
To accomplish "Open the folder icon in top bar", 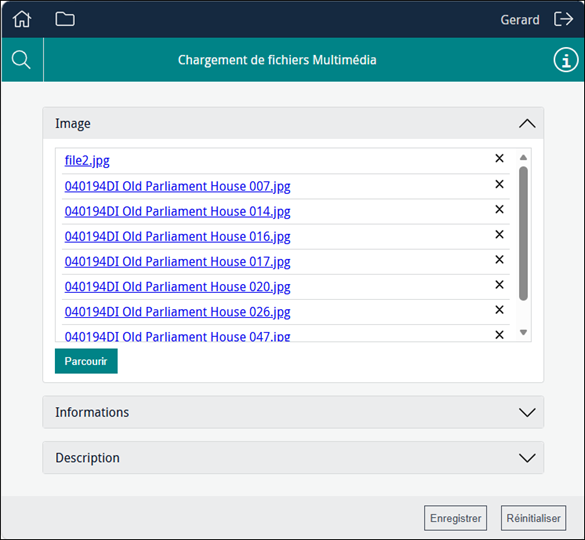I will pyautogui.click(x=65, y=19).
